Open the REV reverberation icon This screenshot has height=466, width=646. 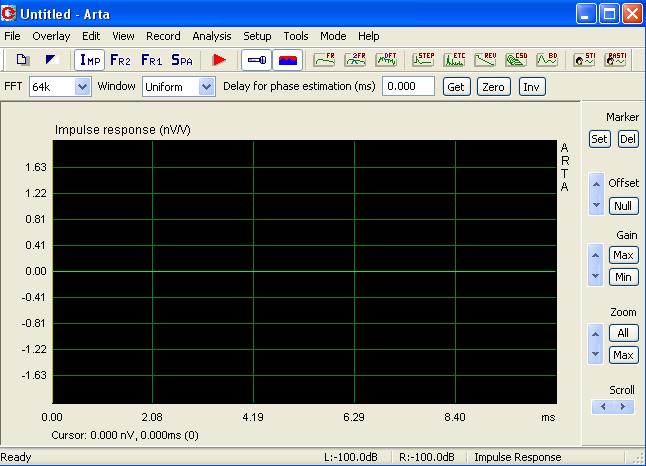pos(485,60)
